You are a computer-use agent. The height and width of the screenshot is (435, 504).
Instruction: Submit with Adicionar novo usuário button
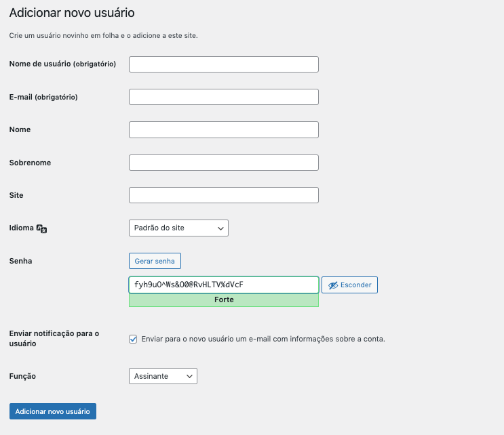[x=53, y=411]
